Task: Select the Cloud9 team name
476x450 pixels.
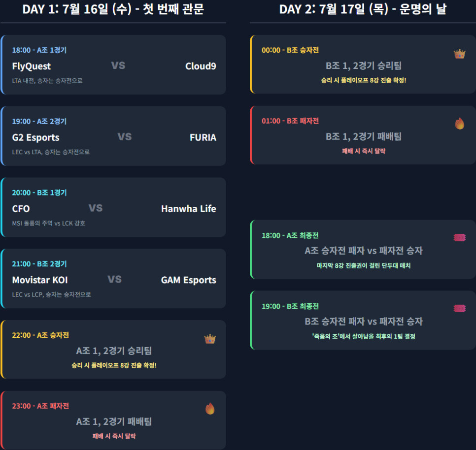Action: coord(201,66)
